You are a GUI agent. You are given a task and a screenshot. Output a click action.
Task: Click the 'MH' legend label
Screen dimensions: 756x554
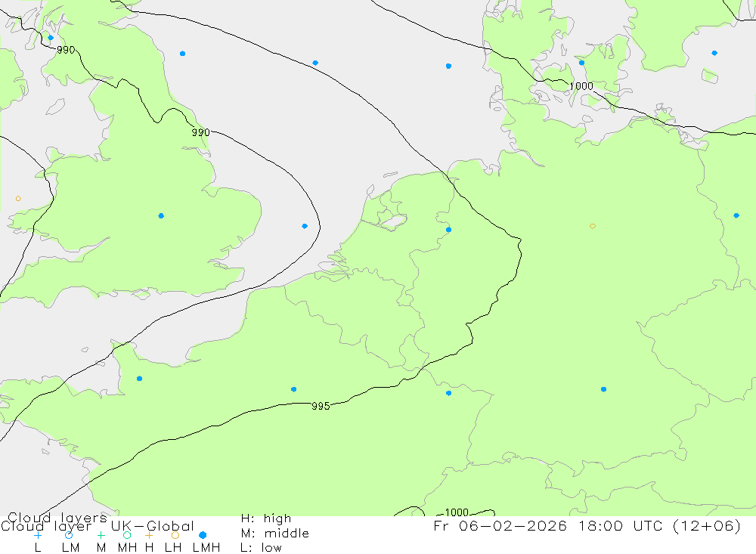[x=127, y=548]
